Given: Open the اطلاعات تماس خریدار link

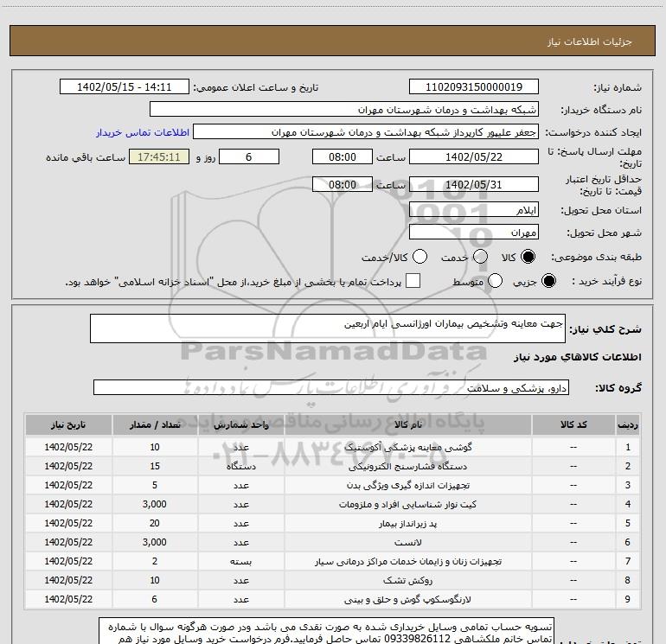Looking at the screenshot, I should 143,132.
